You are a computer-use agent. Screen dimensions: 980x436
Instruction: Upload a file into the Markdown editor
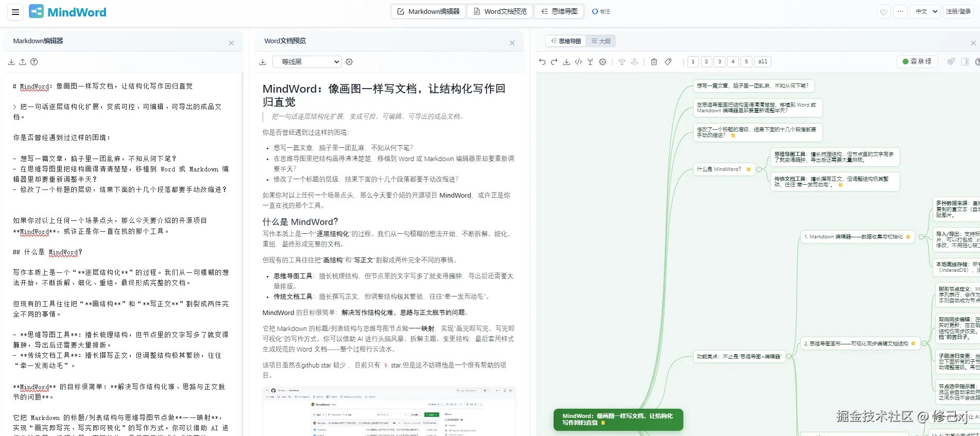coord(23,62)
